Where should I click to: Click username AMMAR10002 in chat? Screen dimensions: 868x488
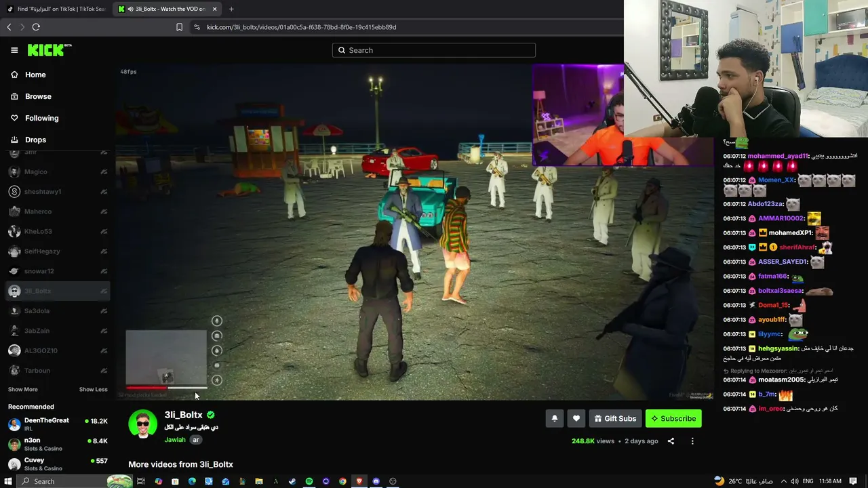click(781, 219)
